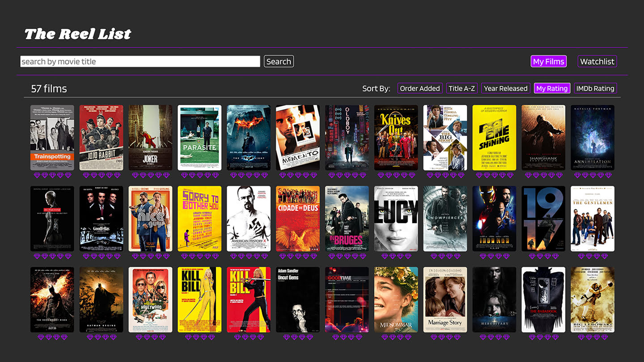
Task: Open the 1917 poster
Action: (x=543, y=219)
